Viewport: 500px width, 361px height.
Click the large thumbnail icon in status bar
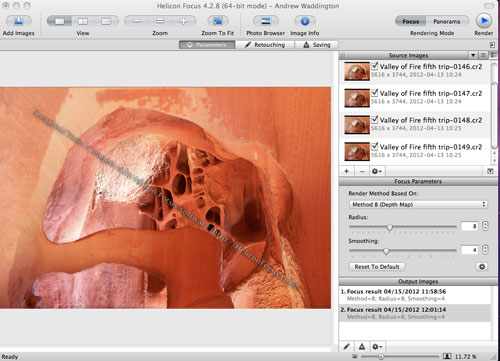pos(447,357)
